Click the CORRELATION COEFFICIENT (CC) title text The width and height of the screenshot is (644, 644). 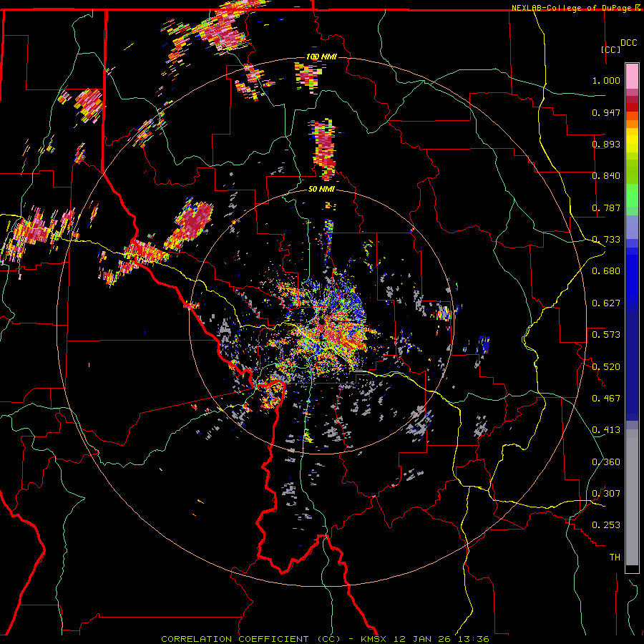[250, 639]
